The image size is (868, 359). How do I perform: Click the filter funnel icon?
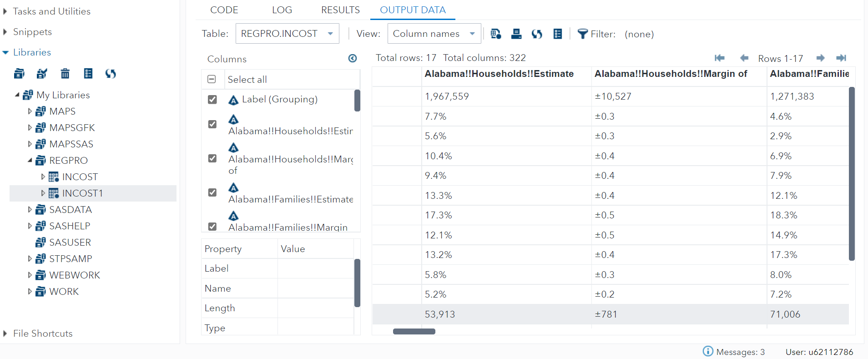point(582,34)
